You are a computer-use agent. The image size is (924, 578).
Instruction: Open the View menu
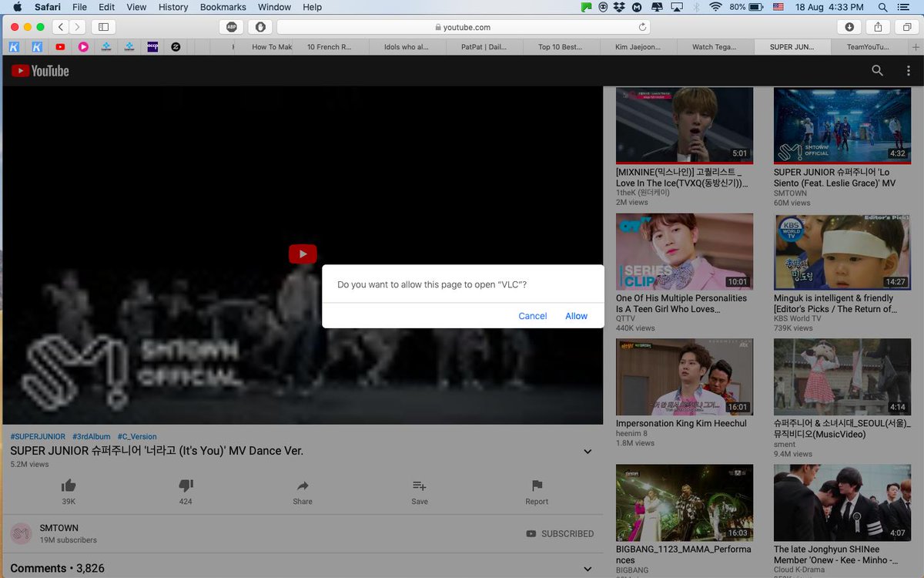click(x=136, y=7)
